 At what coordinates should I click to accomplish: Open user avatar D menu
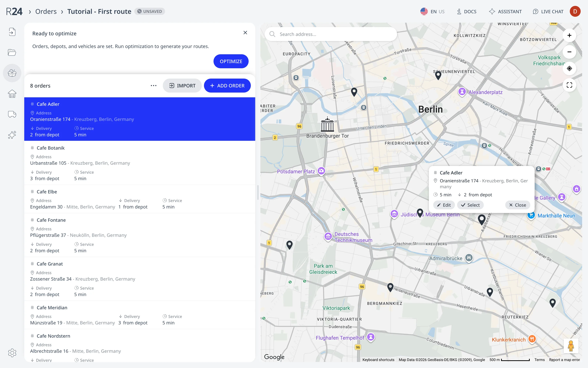(x=575, y=11)
